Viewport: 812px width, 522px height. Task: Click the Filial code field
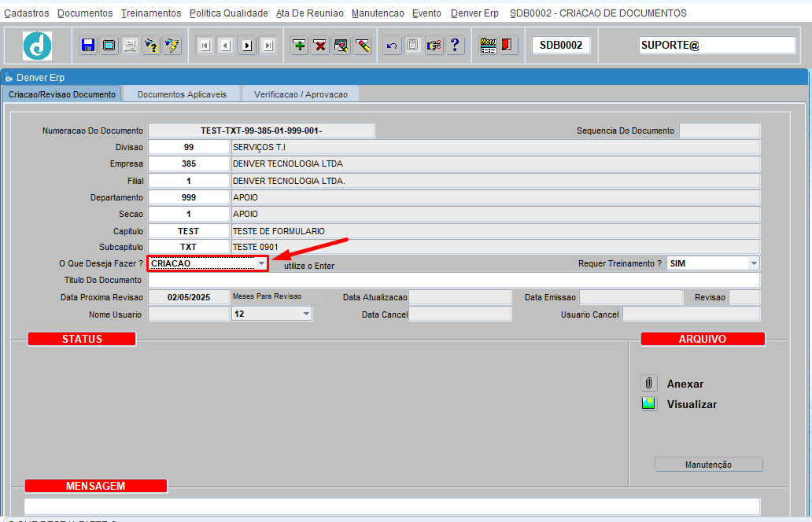point(189,181)
